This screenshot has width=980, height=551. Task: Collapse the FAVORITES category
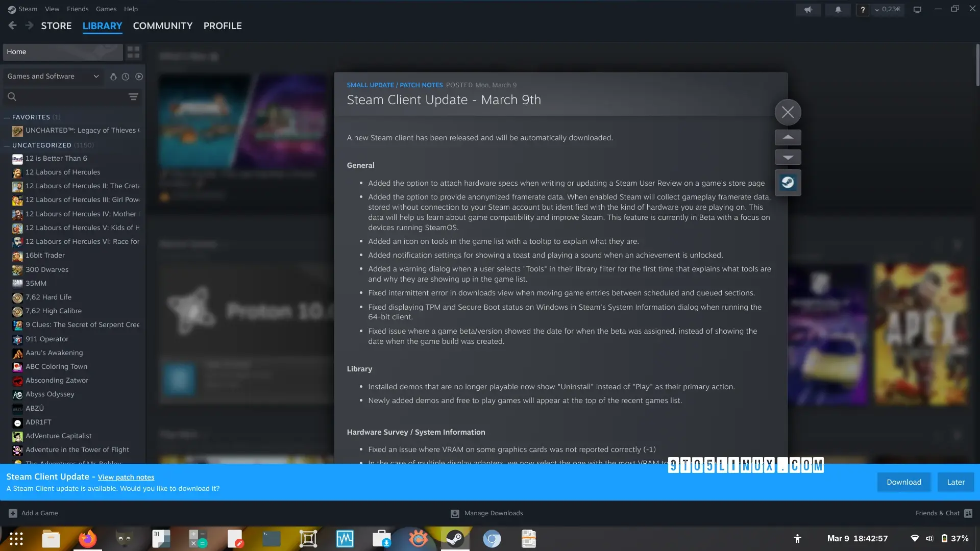point(7,117)
